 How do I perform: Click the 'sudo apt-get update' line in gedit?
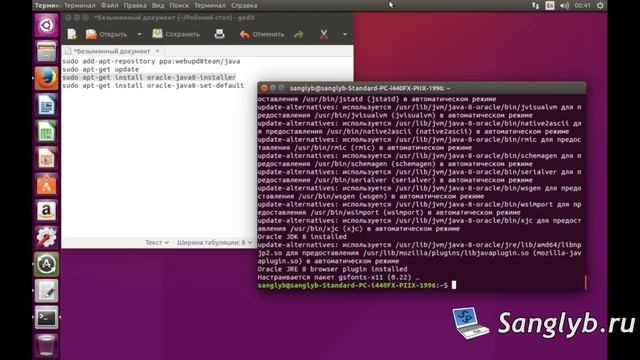click(100, 69)
